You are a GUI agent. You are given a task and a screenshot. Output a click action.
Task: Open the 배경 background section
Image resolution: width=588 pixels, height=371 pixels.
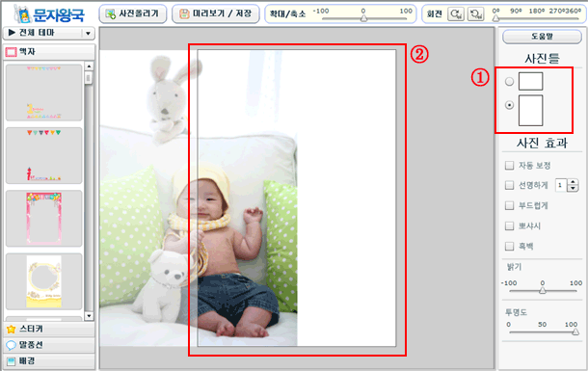point(49,360)
